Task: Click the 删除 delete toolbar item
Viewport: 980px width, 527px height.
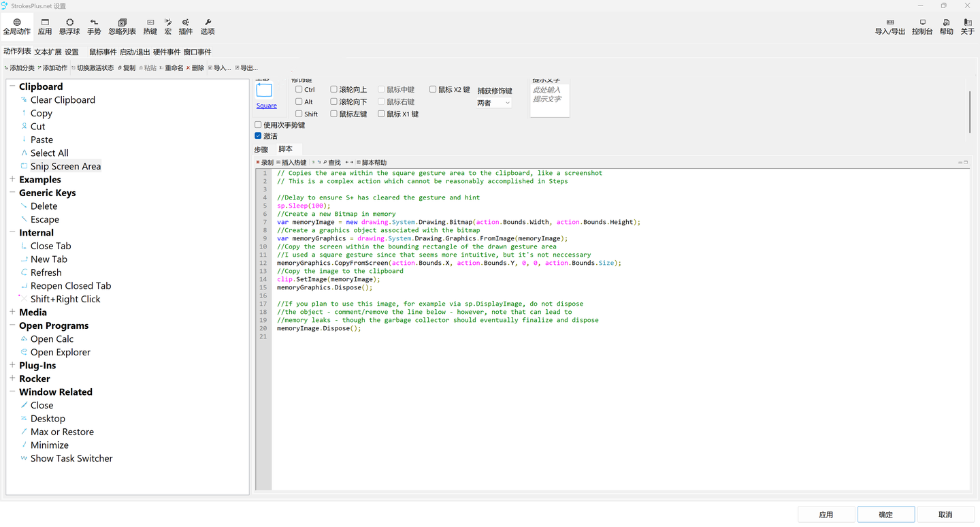Action: pyautogui.click(x=195, y=68)
